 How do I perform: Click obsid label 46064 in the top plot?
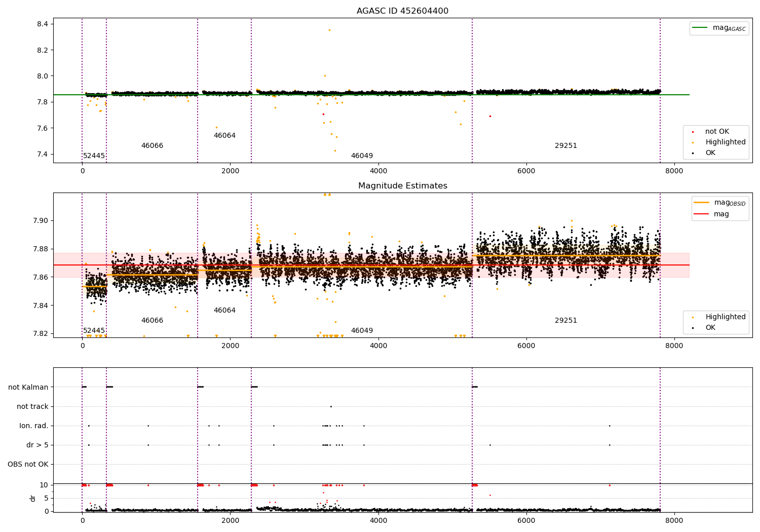point(224,136)
